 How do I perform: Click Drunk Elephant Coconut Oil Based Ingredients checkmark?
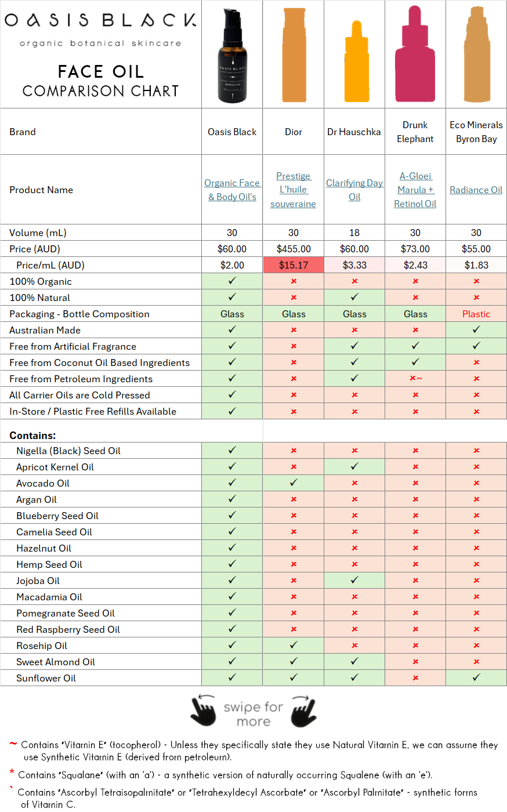[x=415, y=362]
